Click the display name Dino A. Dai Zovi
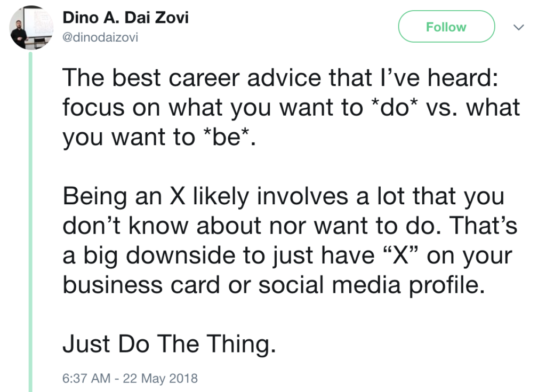The height and width of the screenshot is (392, 546). pos(125,18)
